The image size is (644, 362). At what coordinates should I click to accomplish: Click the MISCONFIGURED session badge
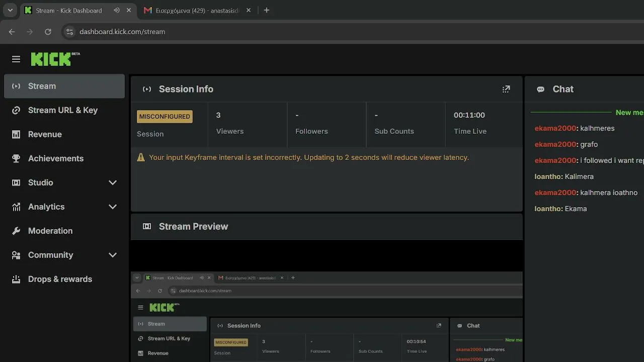[x=165, y=116]
